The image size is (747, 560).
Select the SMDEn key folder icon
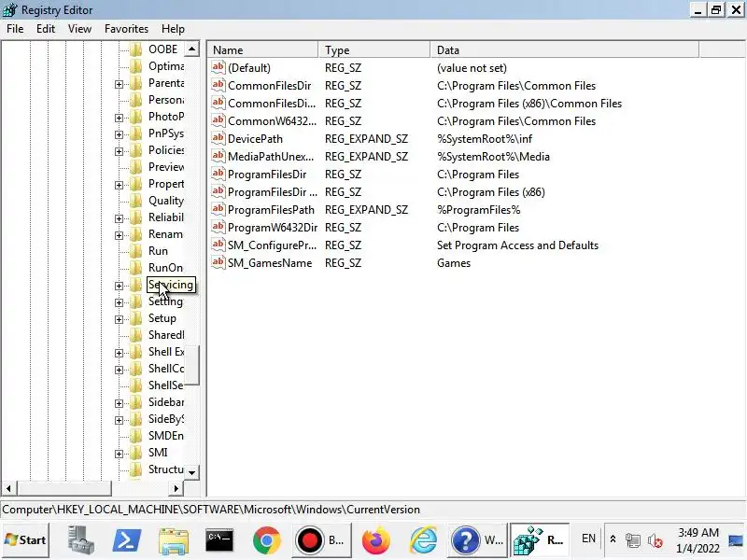pyautogui.click(x=136, y=436)
